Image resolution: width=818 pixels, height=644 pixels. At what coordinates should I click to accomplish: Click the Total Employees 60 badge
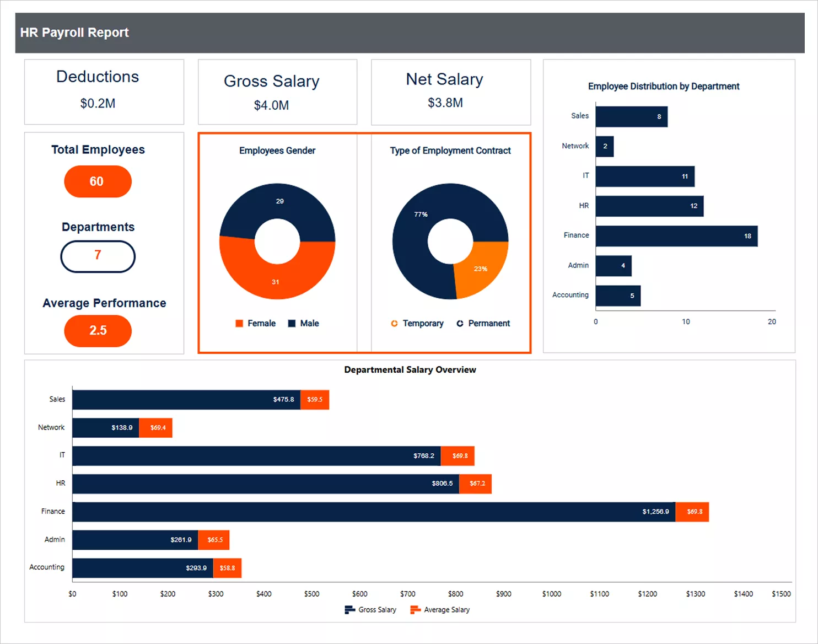coord(98,181)
